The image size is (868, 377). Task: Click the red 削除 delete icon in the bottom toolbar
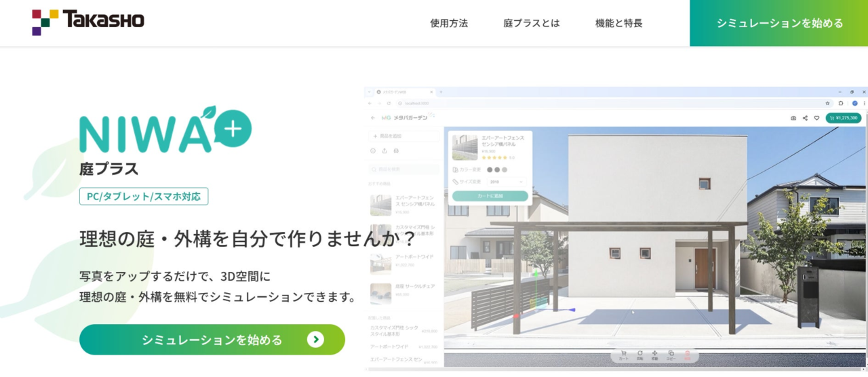pos(687,355)
